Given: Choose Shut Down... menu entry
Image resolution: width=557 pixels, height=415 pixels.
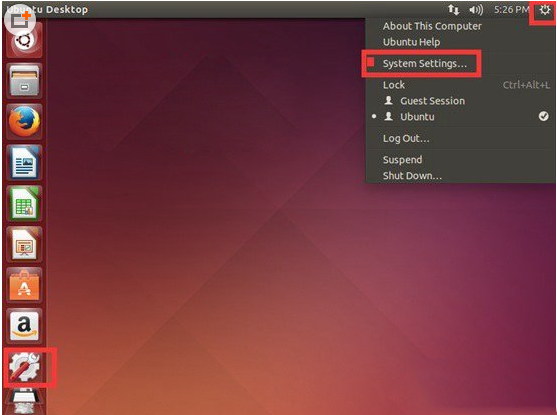Looking at the screenshot, I should coord(412,176).
